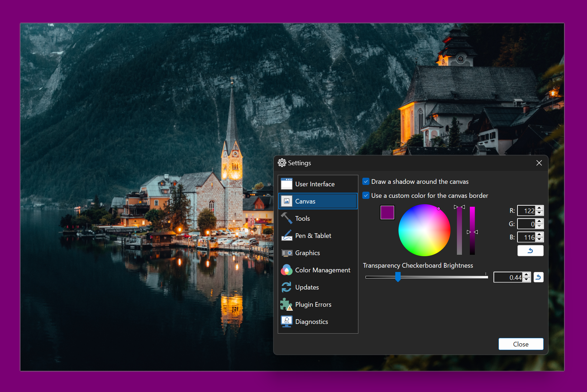Click the Close button
Image resolution: width=587 pixels, height=392 pixels.
tap(521, 344)
